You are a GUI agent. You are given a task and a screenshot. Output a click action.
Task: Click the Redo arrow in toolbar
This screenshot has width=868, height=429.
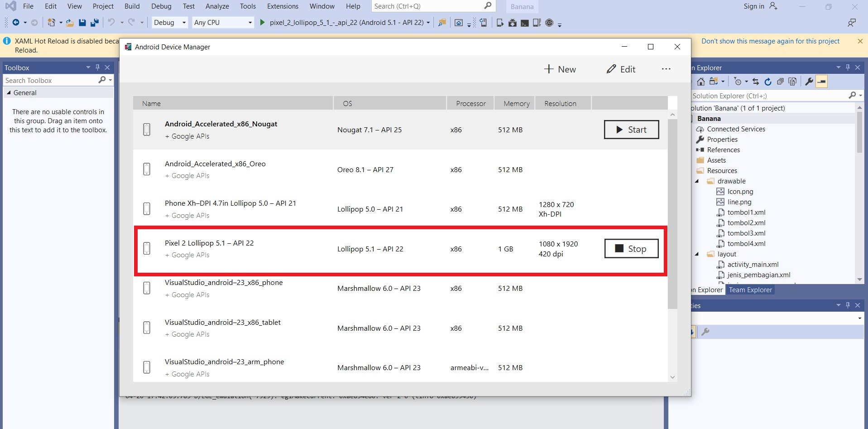132,22
